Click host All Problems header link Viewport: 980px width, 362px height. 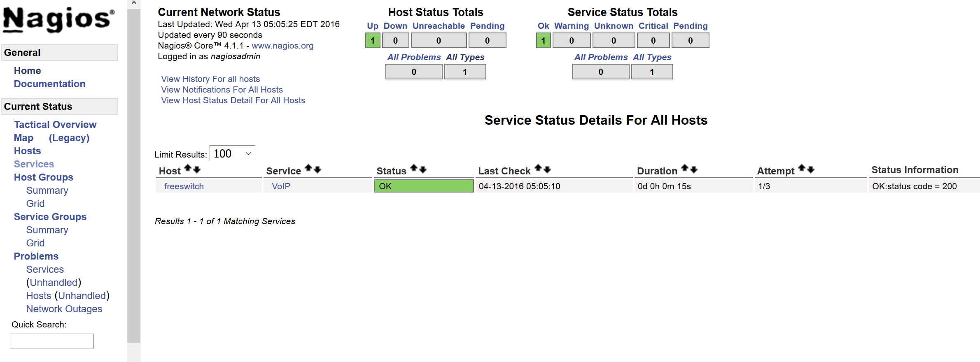tap(414, 57)
